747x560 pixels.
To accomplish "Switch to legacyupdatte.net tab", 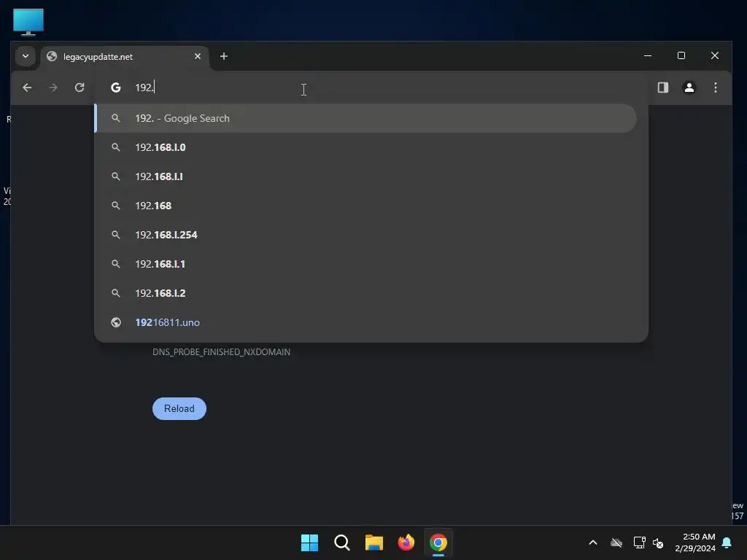I will (x=124, y=57).
